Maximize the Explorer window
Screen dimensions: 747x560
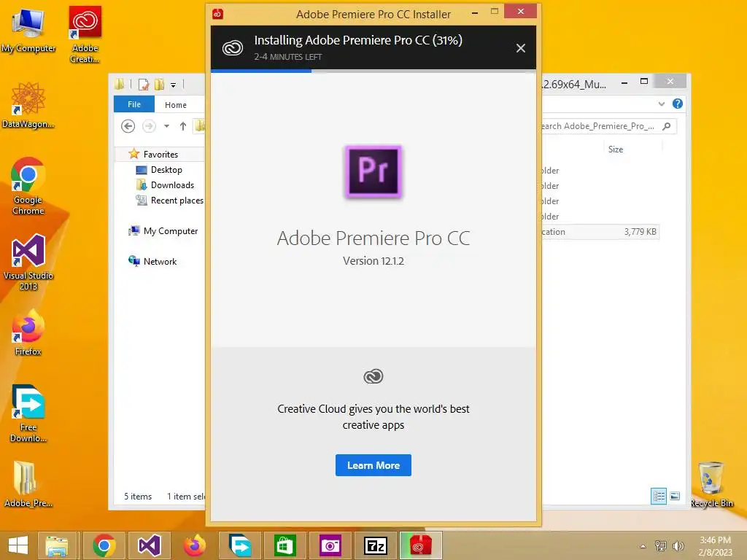644,82
